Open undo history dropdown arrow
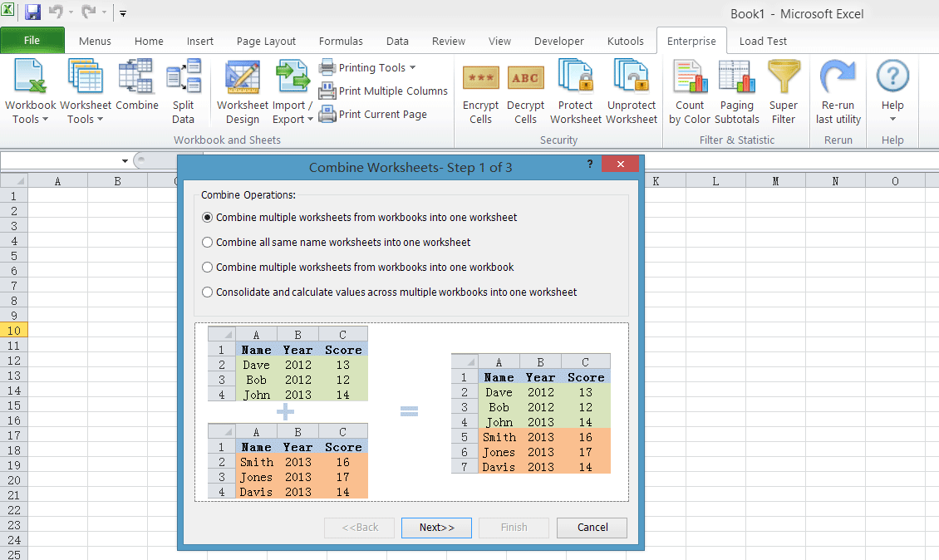Image resolution: width=939 pixels, height=560 pixels. (71, 12)
